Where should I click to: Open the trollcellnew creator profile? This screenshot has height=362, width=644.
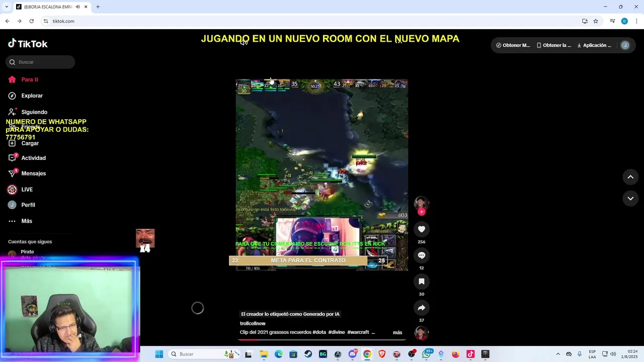(x=253, y=323)
